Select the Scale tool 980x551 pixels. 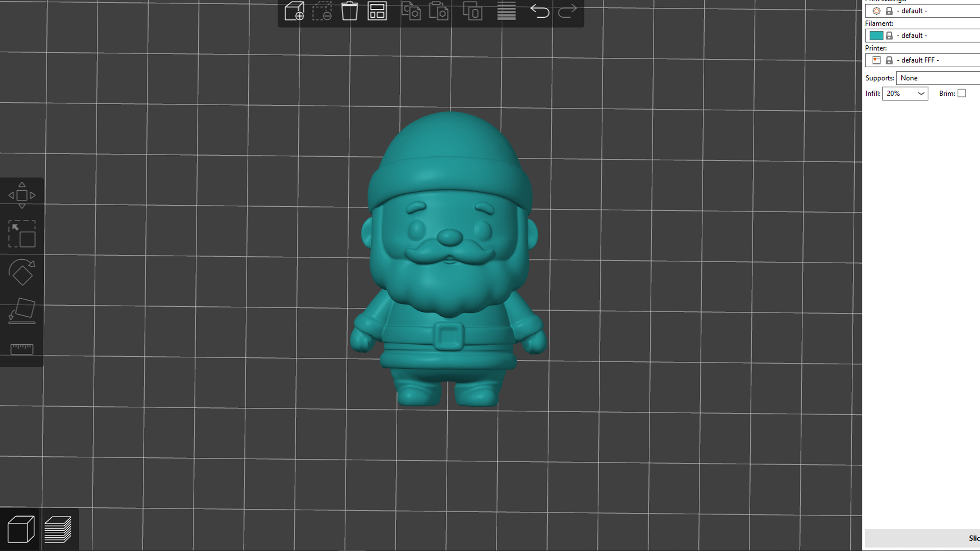pyautogui.click(x=22, y=234)
